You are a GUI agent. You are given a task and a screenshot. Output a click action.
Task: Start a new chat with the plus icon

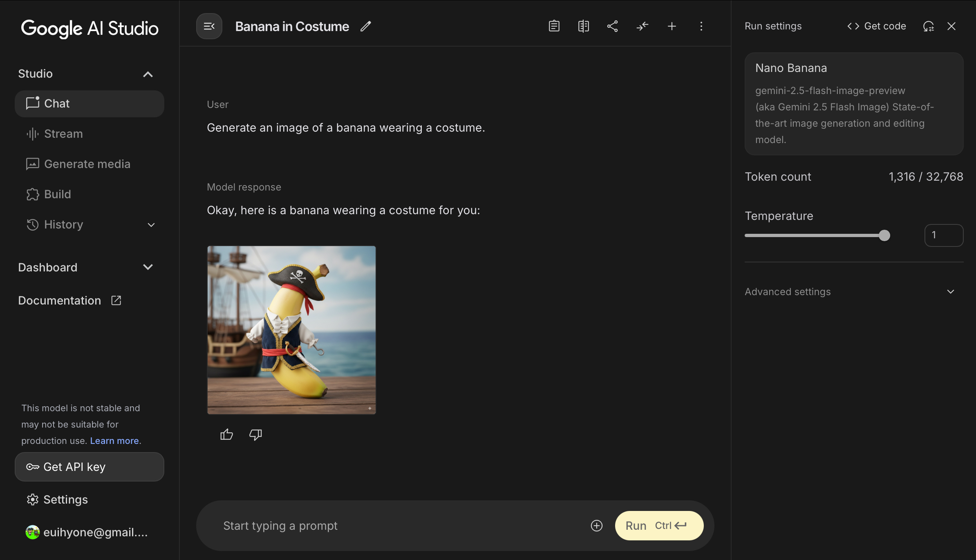[672, 27]
